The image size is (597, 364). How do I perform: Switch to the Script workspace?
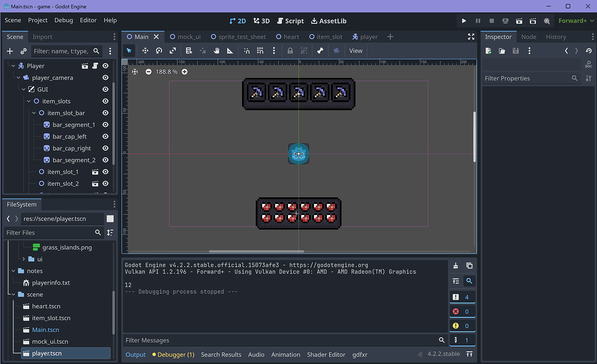290,20
